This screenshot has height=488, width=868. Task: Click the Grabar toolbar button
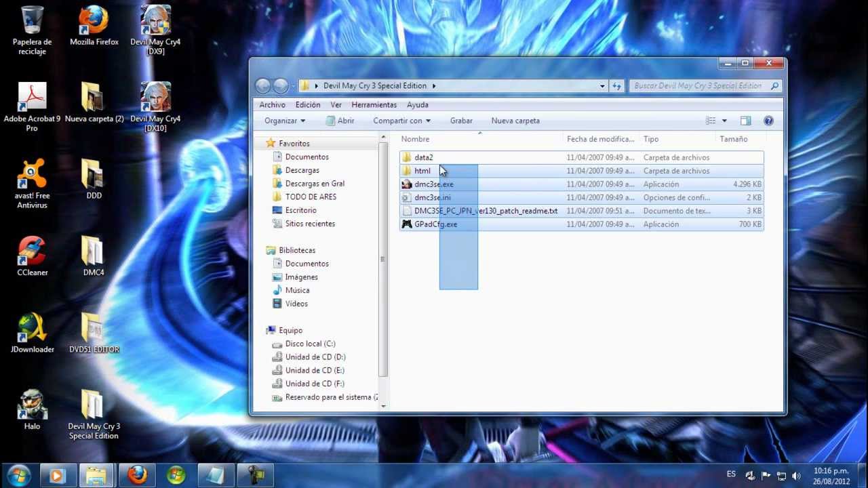click(x=461, y=121)
